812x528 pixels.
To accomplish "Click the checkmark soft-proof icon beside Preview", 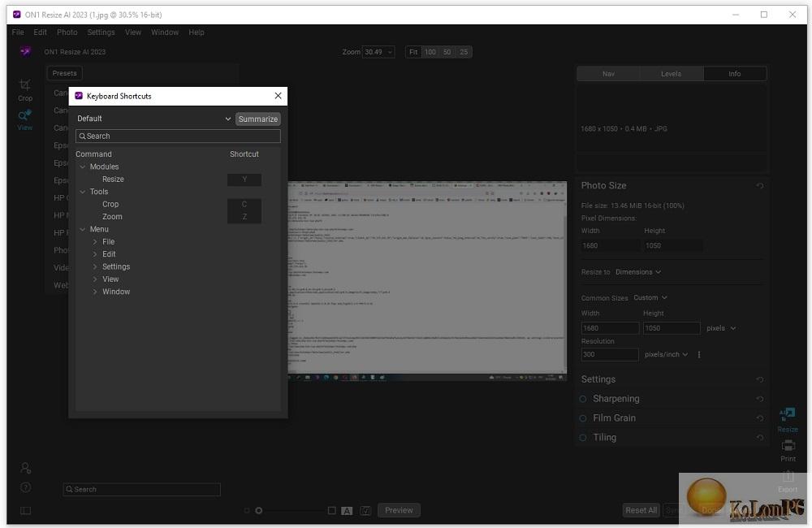I will tap(365, 510).
